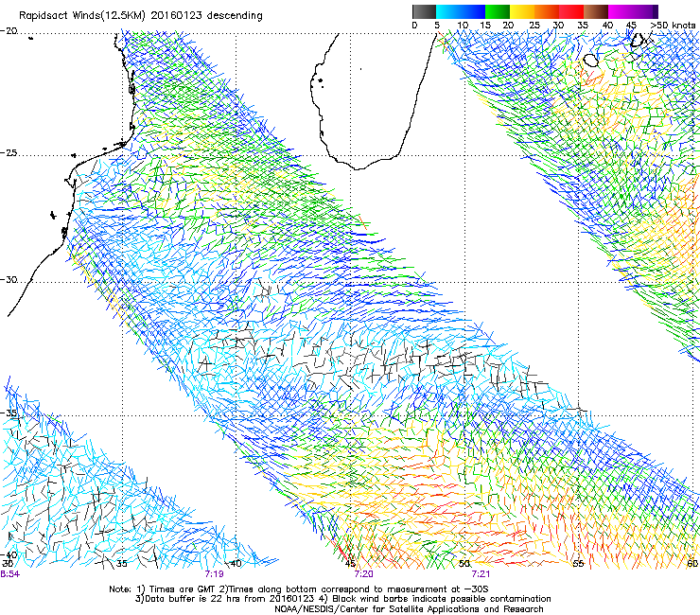Screen dimensions: 700x615
Task: Click the green 15-20 knots legend swatch
Action: [x=498, y=11]
